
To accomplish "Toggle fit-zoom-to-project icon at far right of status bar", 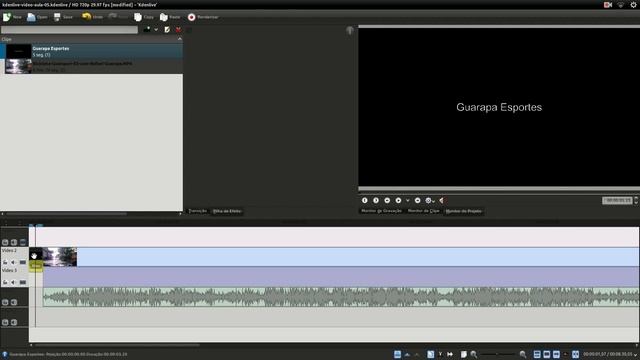I will (575, 354).
